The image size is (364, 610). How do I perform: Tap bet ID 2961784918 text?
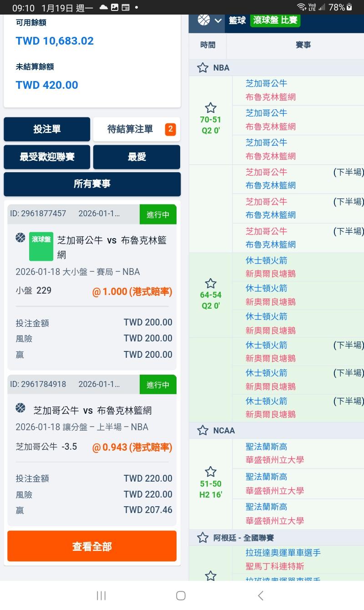38,384
